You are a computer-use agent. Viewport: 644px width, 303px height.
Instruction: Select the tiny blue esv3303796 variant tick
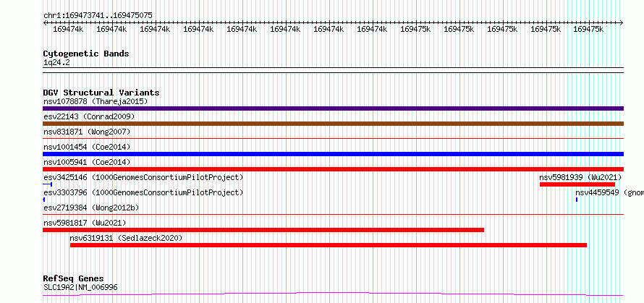click(x=44, y=200)
